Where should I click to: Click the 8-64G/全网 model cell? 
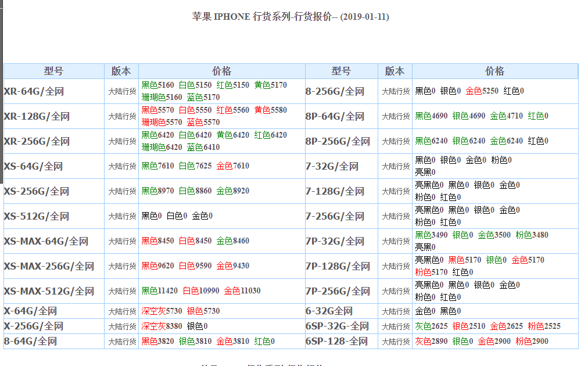coord(54,341)
